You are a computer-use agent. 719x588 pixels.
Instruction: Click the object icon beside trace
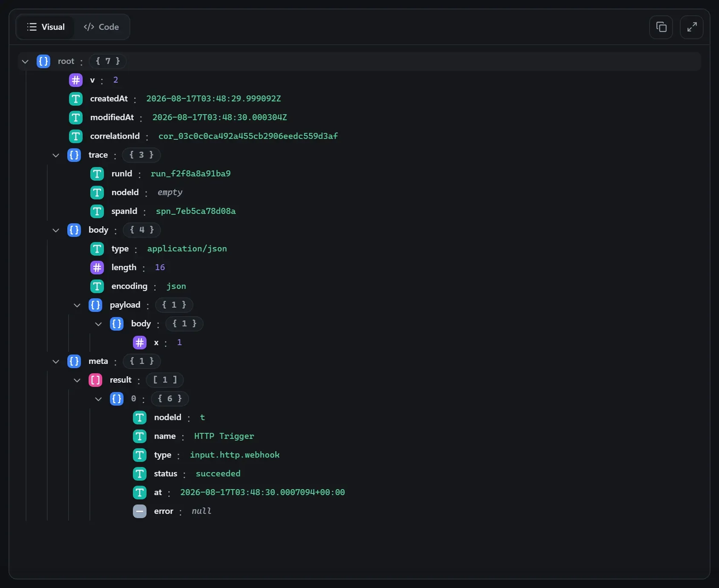[x=74, y=155]
